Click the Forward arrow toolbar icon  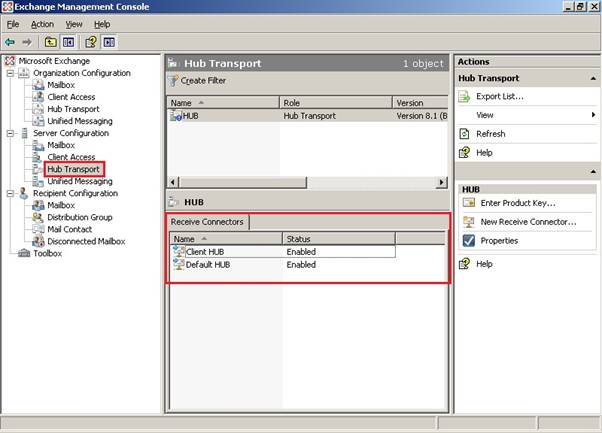pyautogui.click(x=27, y=42)
